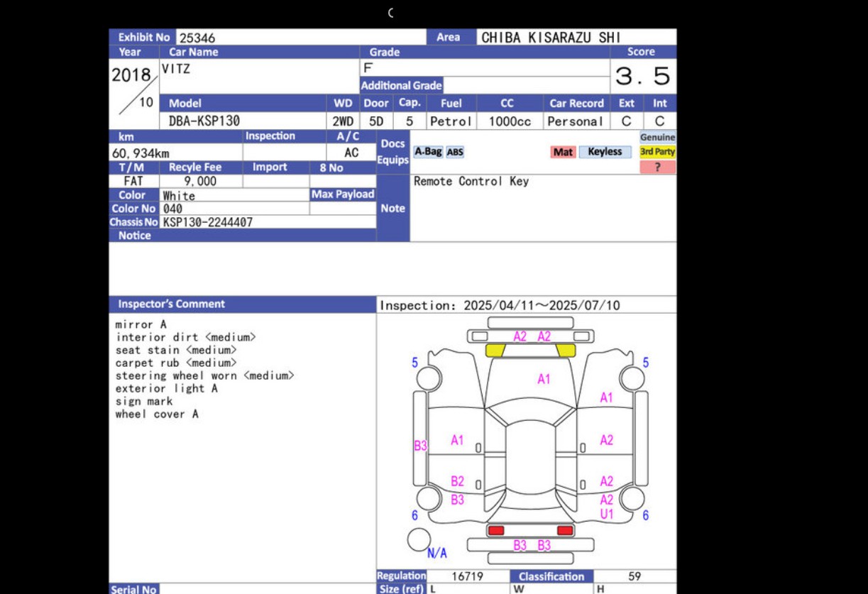Image resolution: width=868 pixels, height=594 pixels.
Task: Click the 2WD drive value
Action: pos(343,121)
